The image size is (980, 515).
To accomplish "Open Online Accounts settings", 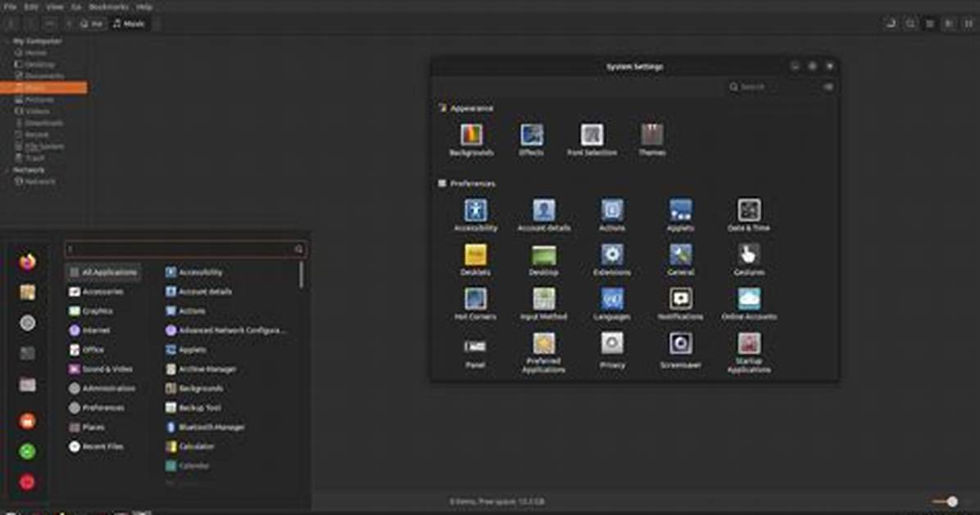I will coord(749,304).
